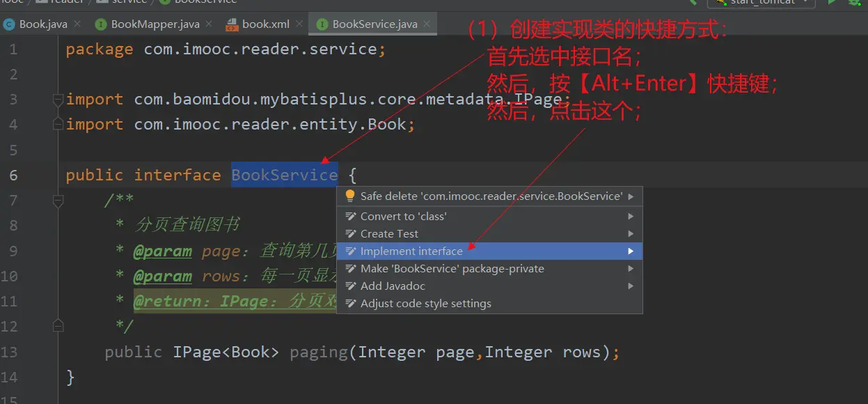Viewport: 868px width, 404px height.
Task: Click line number 6 in the gutter
Action: point(13,175)
